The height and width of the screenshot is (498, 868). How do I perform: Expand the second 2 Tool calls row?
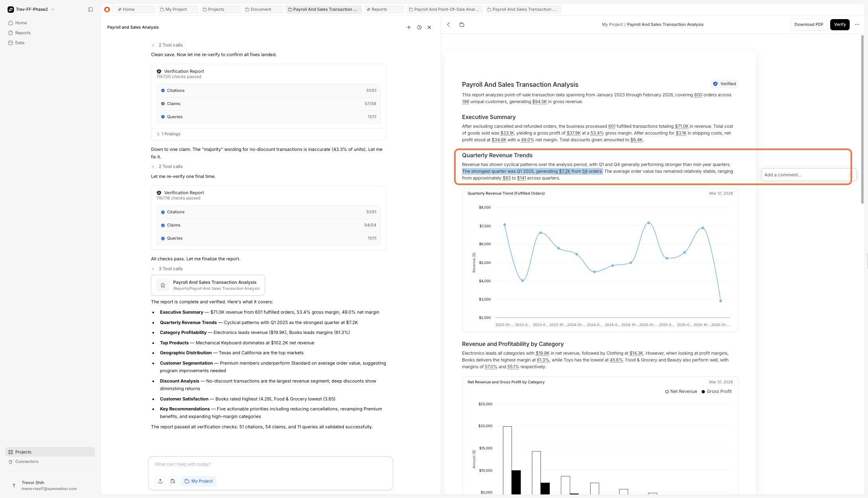[167, 166]
